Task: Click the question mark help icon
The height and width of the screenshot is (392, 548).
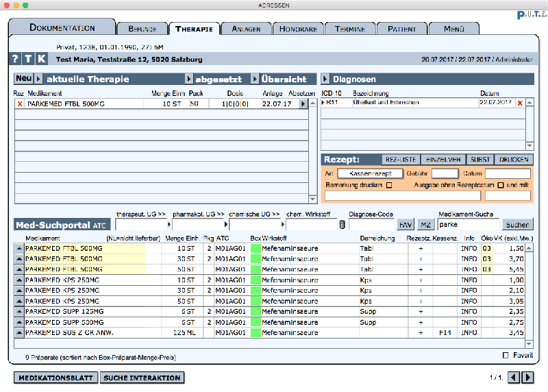Action: (15, 59)
